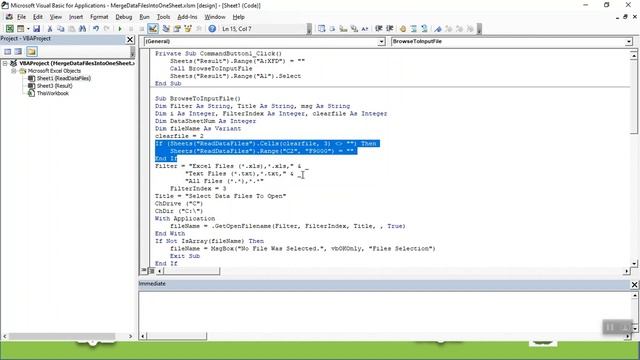Open the Window menu
The image size is (640, 360).
(215, 17)
